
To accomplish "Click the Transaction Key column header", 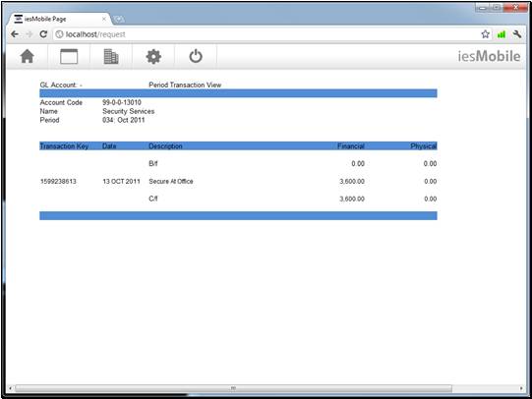I will point(64,146).
